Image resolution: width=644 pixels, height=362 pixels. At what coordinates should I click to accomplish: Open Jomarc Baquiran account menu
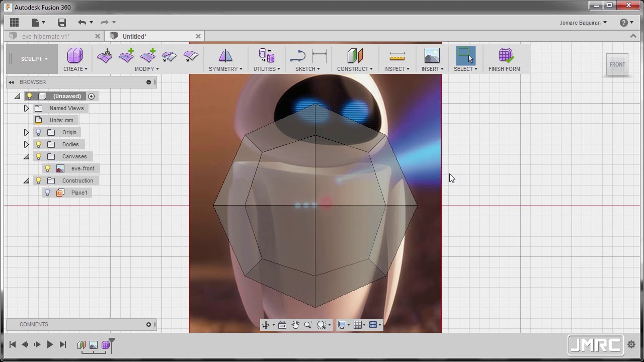(583, 22)
